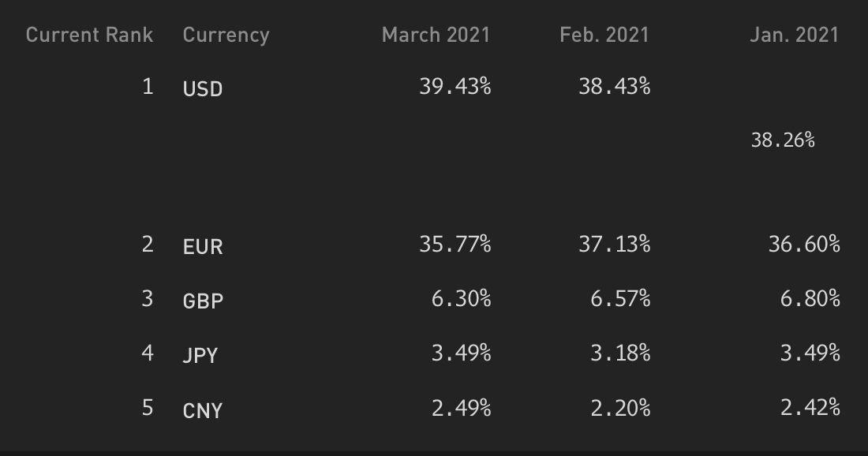Select the Feb. 2021 column header
This screenshot has width=868, height=456.
[x=604, y=35]
